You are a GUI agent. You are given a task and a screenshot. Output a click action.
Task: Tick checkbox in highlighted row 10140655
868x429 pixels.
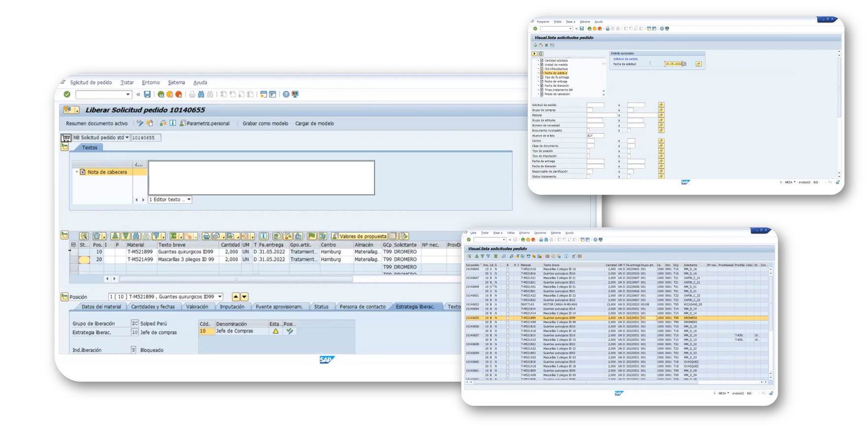pos(507,318)
